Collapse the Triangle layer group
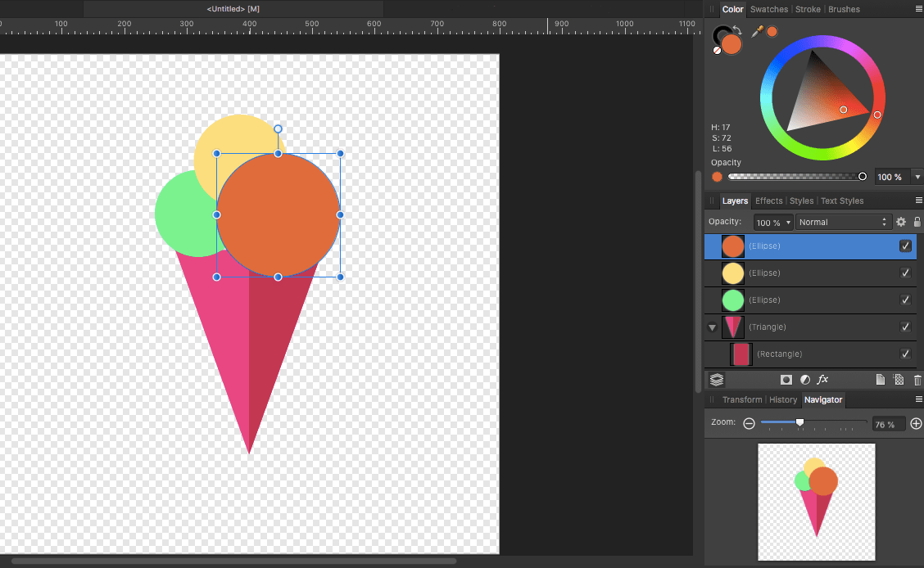The height and width of the screenshot is (568, 924). coord(713,327)
